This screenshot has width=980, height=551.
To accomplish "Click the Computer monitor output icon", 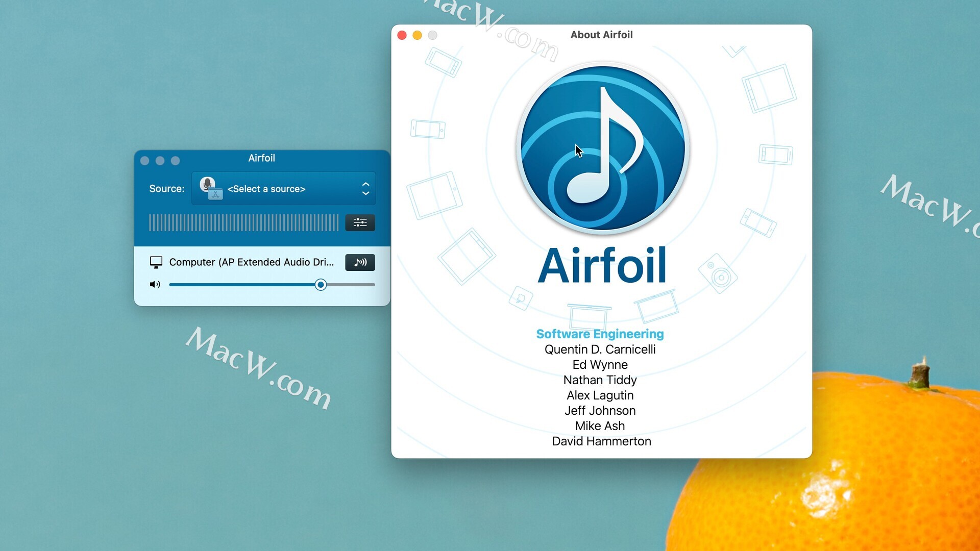I will [x=156, y=262].
